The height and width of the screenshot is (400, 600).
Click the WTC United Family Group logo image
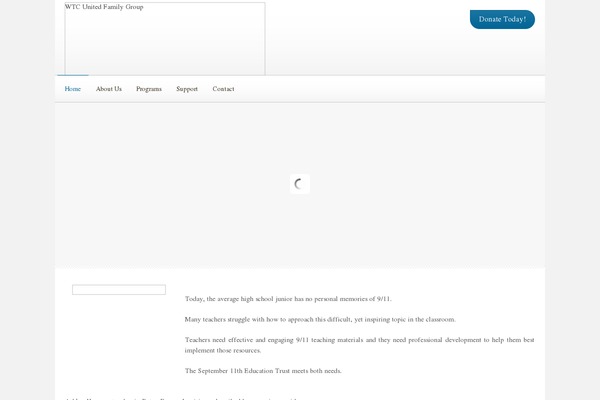[165, 39]
